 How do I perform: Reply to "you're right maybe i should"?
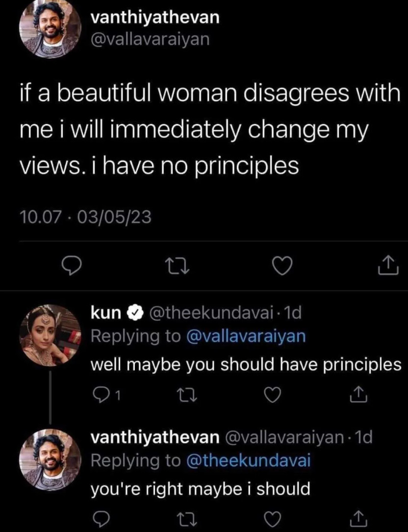tap(100, 518)
